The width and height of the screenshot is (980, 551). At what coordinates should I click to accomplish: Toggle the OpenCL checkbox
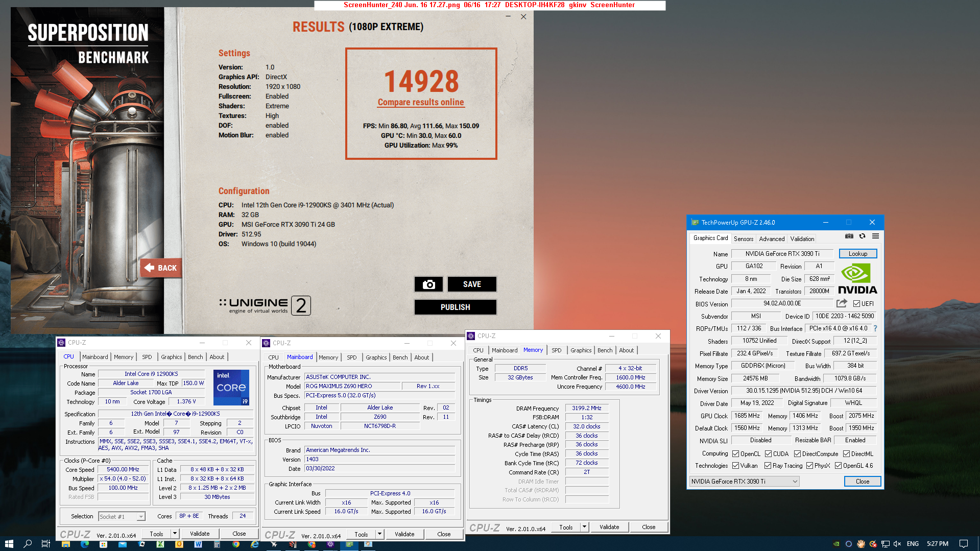735,454
